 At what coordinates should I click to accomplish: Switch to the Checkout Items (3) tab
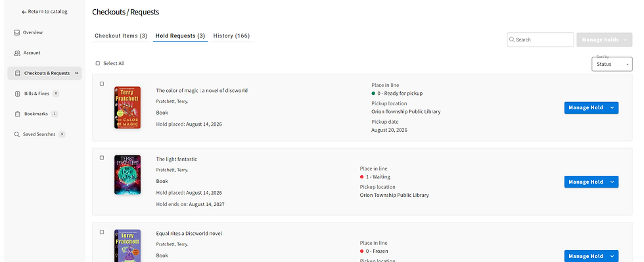pos(121,36)
